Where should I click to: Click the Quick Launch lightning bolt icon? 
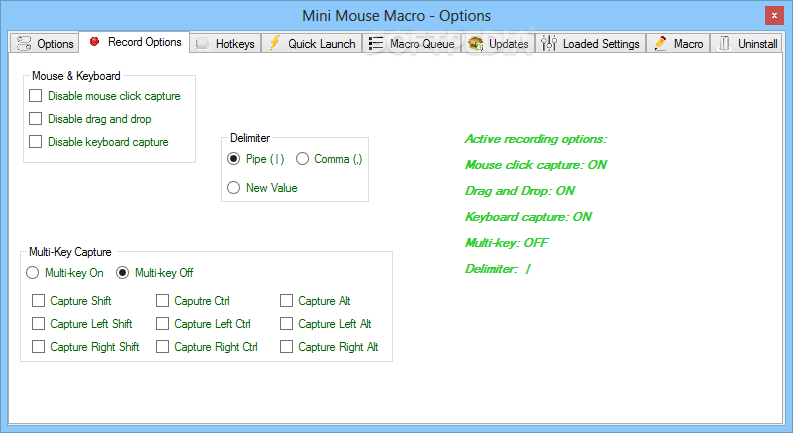[x=275, y=43]
